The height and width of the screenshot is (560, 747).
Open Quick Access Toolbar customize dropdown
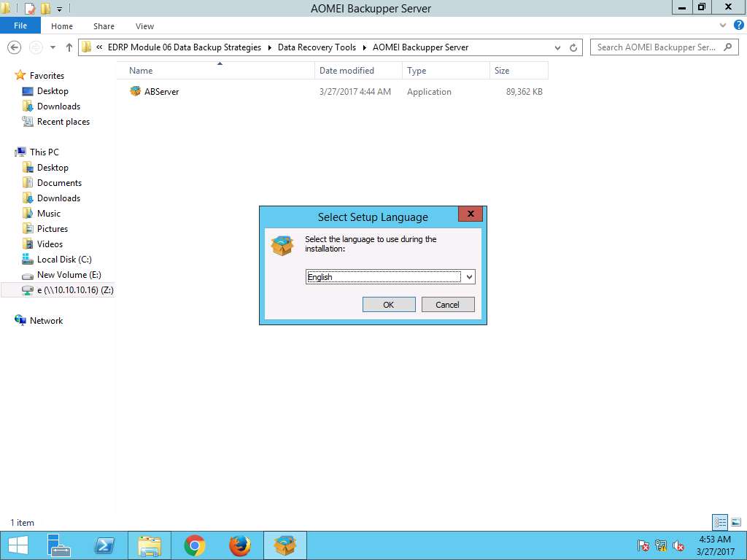coord(60,9)
